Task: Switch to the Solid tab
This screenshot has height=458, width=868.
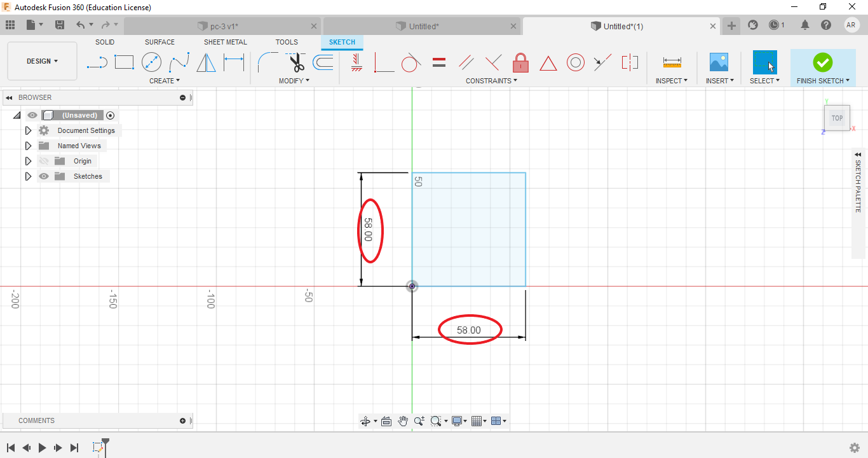Action: [105, 42]
